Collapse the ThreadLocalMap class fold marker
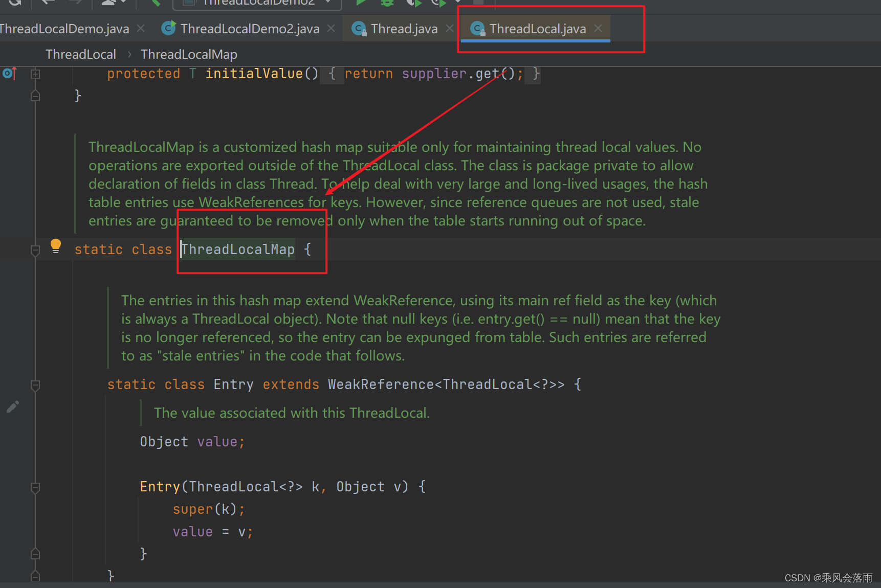The width and height of the screenshot is (881, 588). click(35, 250)
